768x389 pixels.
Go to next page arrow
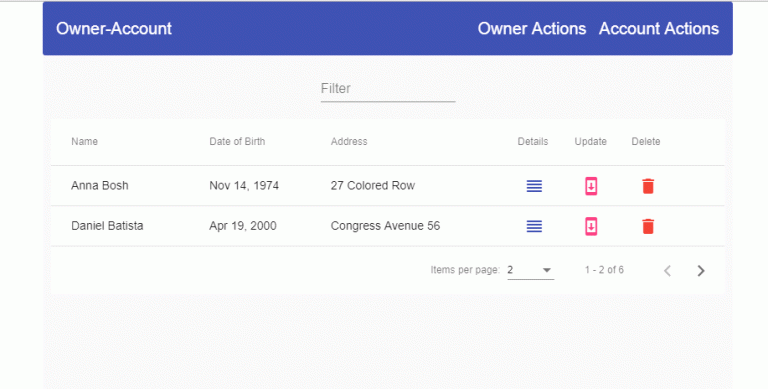(701, 270)
